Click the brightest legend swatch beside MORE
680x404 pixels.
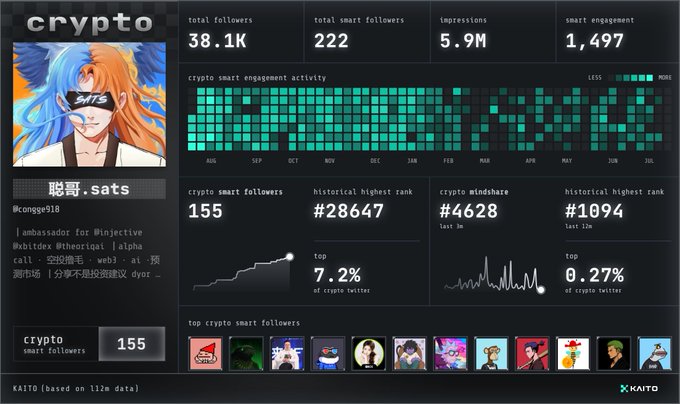649,78
